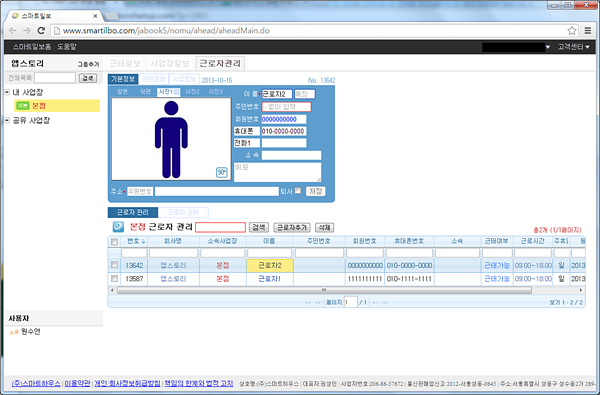Show the 사진3 photo tab

pyautogui.click(x=215, y=92)
